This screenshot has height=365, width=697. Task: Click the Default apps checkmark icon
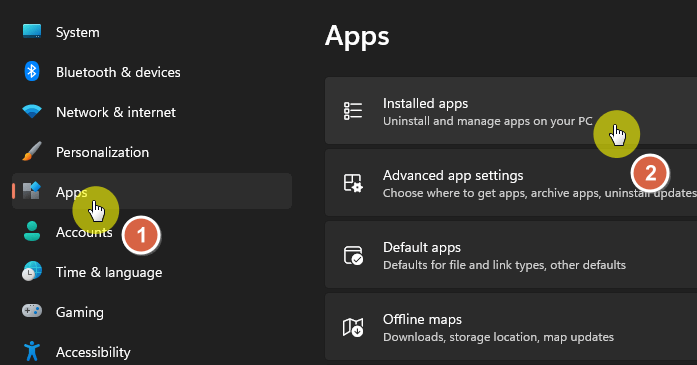click(x=353, y=255)
